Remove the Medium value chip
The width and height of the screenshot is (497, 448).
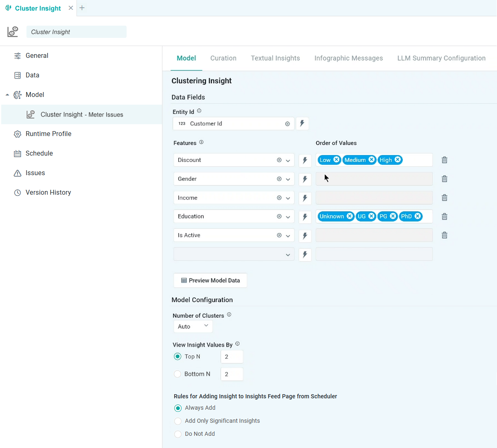click(x=372, y=160)
